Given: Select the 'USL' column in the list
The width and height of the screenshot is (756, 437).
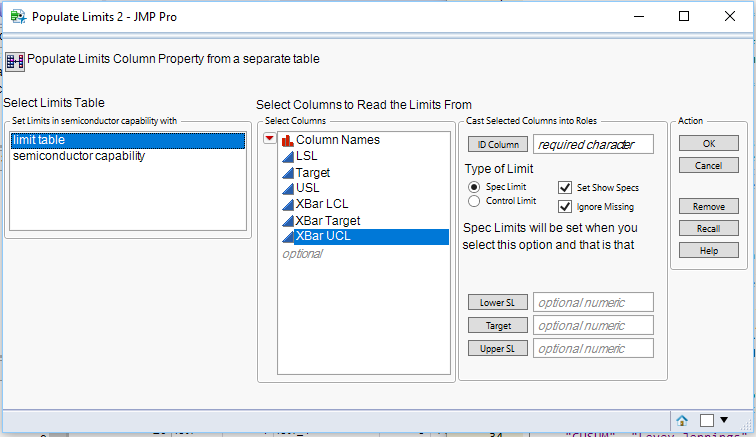Looking at the screenshot, I should (x=307, y=188).
